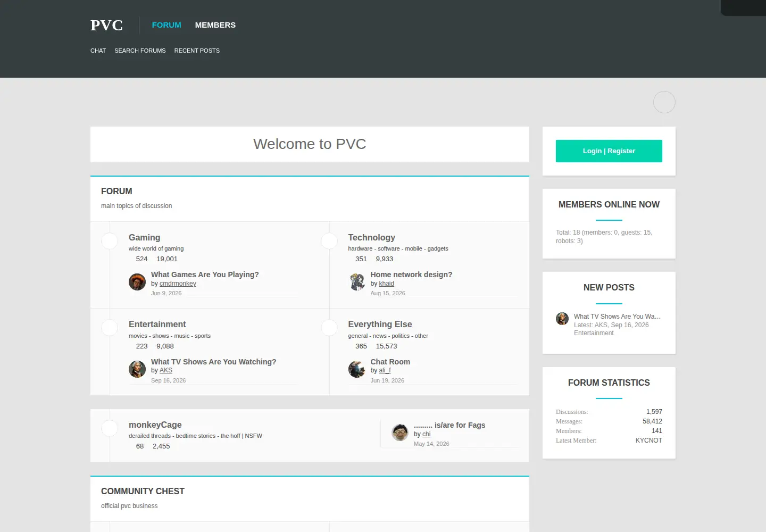Open the FORUM navigation tab

coord(166,25)
